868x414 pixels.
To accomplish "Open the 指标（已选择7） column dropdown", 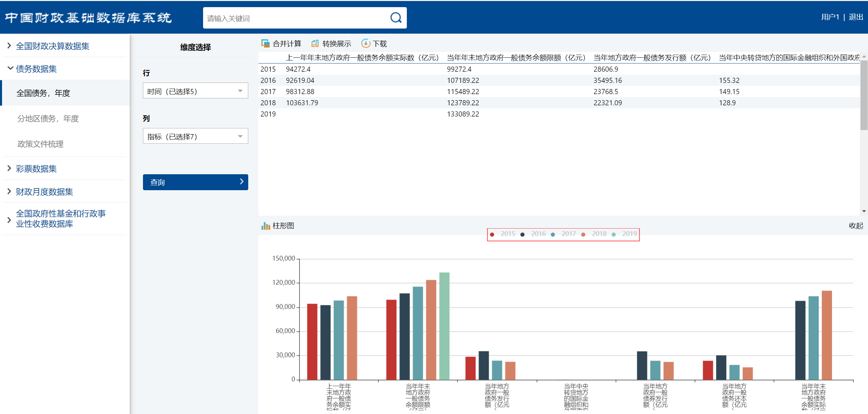I will (195, 136).
